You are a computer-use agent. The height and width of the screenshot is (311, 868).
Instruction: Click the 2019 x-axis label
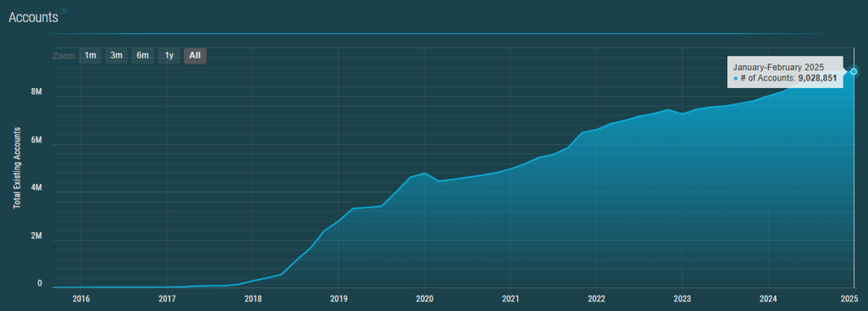pyautogui.click(x=339, y=299)
